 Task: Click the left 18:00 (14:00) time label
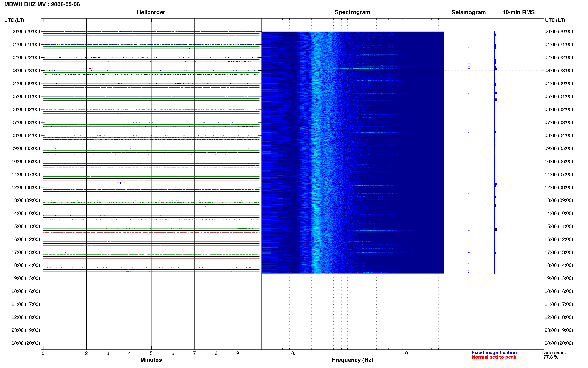tap(26, 265)
